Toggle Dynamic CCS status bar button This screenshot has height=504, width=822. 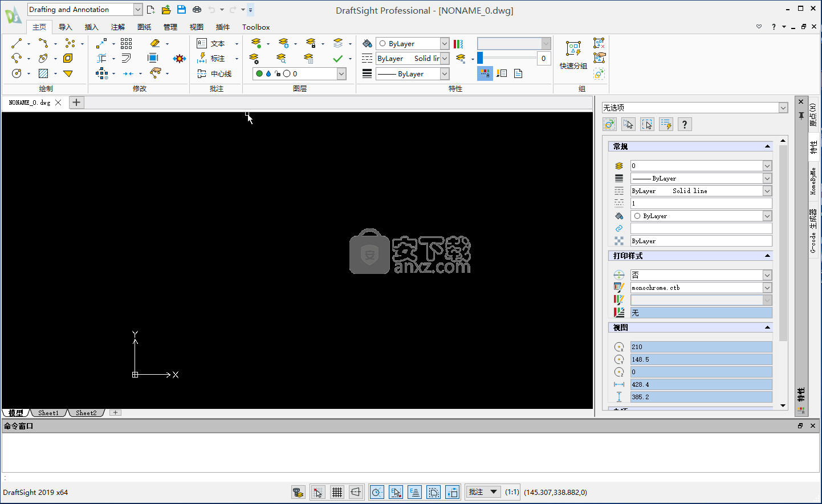(453, 492)
